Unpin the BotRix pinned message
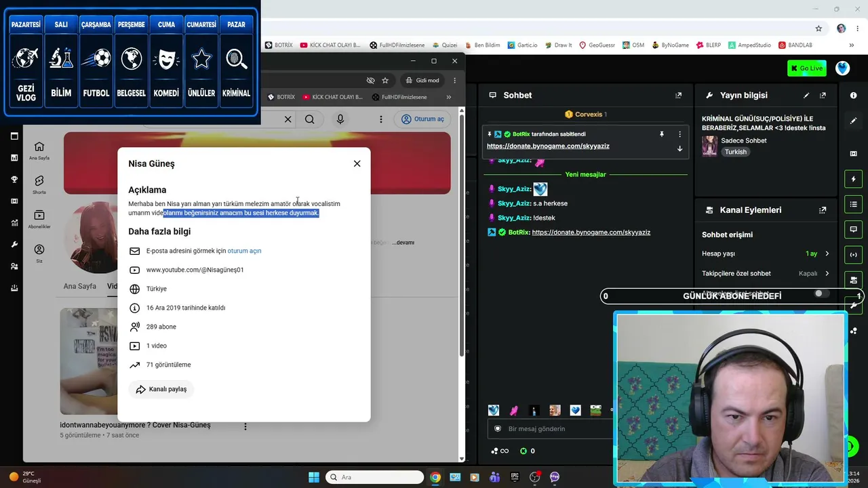The image size is (868, 488). pyautogui.click(x=662, y=134)
